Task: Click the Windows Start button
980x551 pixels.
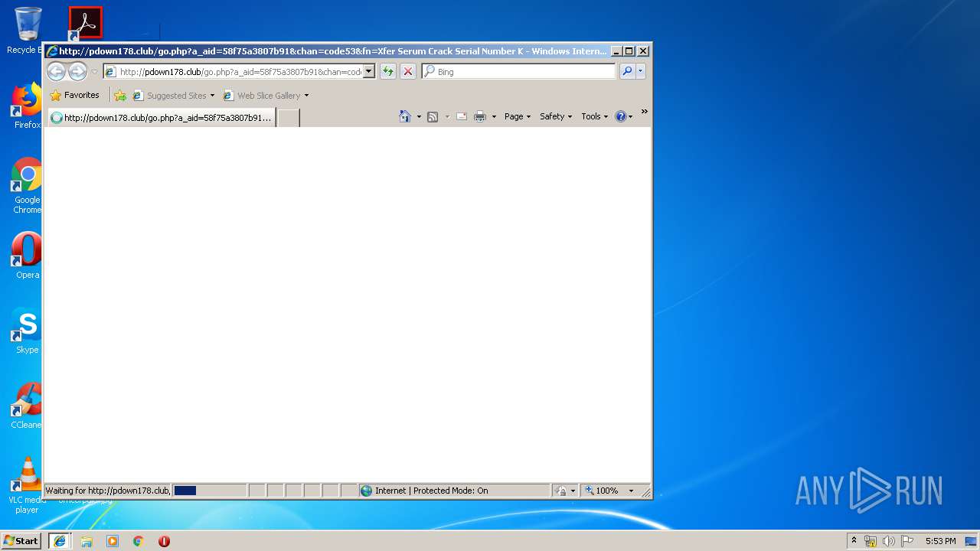Action: point(21,540)
